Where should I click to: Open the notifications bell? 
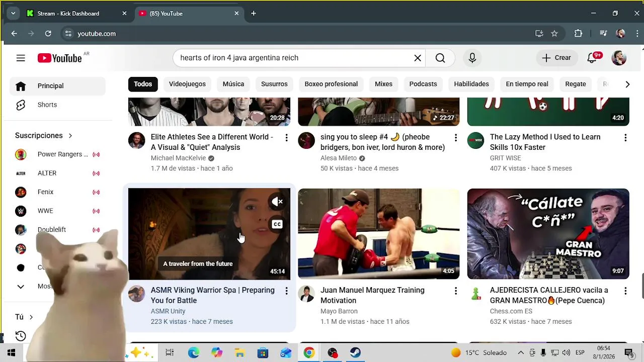coord(592,58)
